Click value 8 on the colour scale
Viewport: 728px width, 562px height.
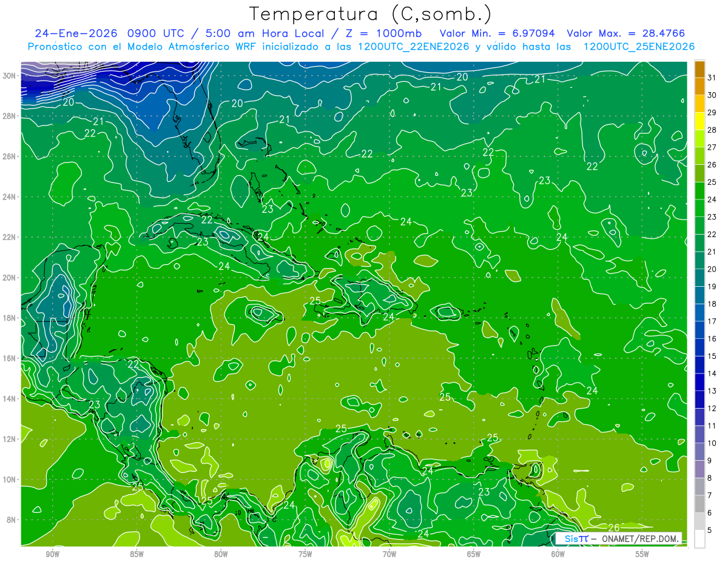pos(710,478)
